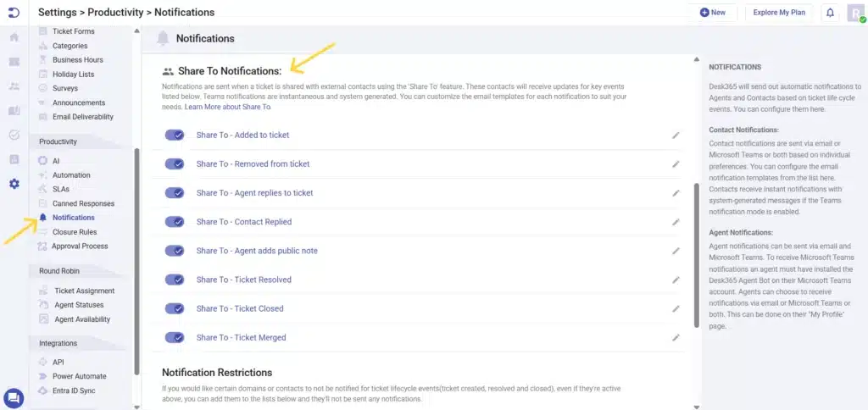Open user profile avatar

[854, 13]
